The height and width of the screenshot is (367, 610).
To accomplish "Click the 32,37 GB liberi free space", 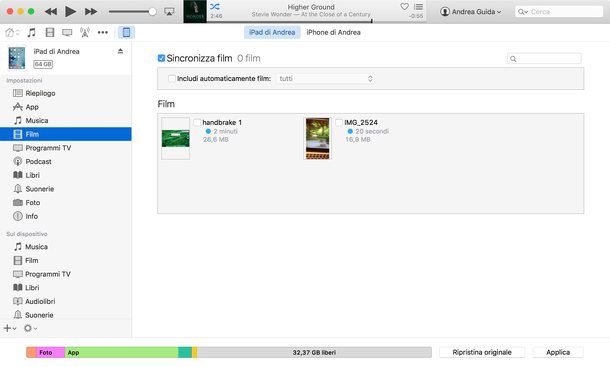I will (314, 353).
